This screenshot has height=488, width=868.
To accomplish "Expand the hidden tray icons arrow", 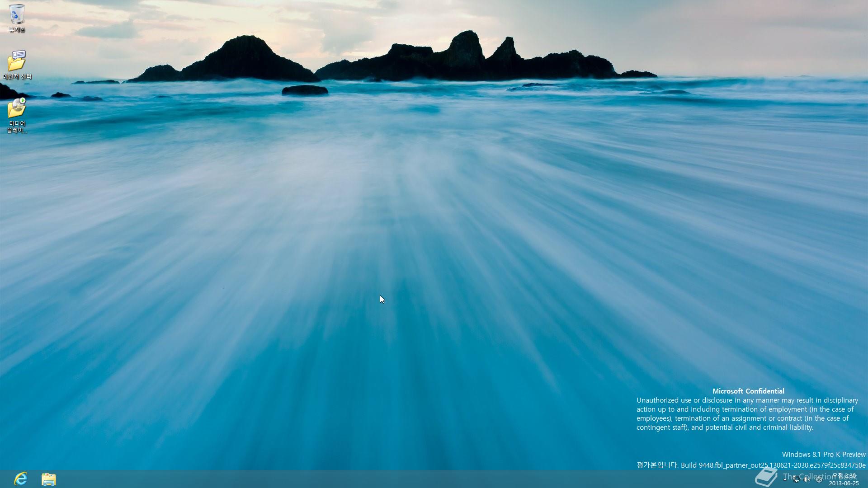I will [785, 479].
